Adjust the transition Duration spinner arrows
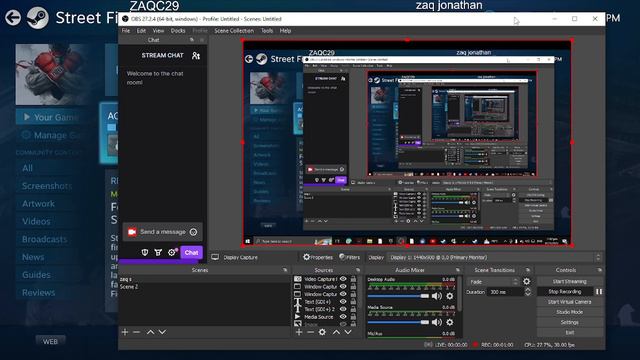The height and width of the screenshot is (360, 640). (528, 292)
